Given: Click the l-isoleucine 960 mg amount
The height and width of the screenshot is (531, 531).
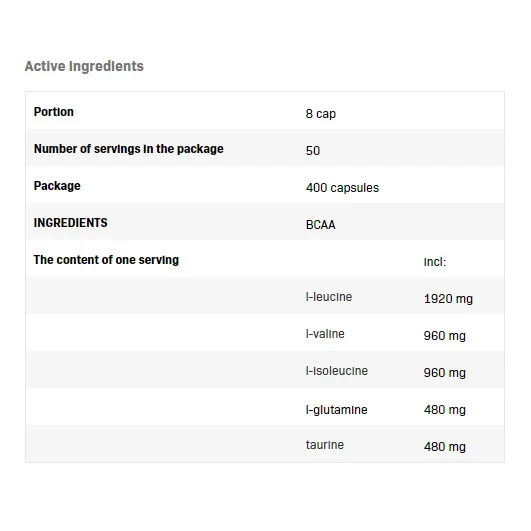Looking at the screenshot, I should point(445,373).
